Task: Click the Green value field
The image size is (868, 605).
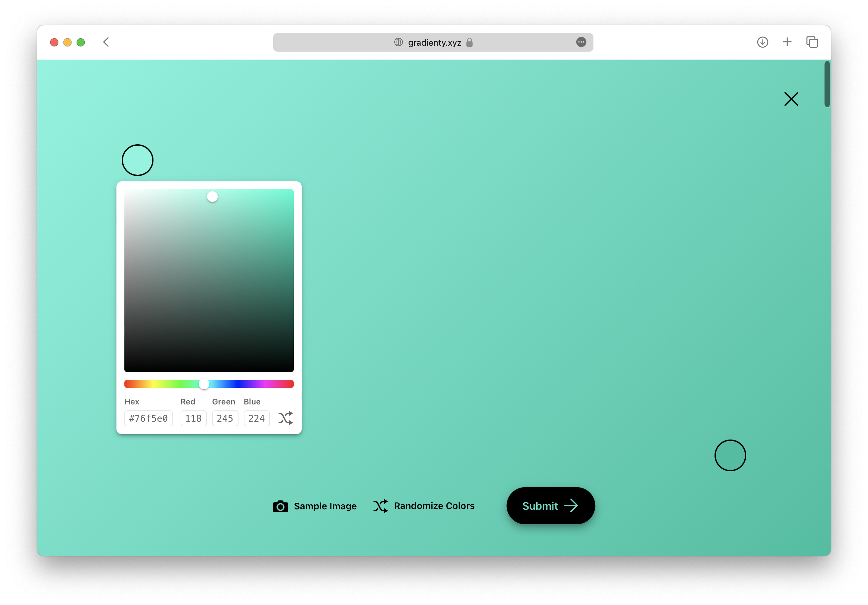Action: (x=225, y=419)
